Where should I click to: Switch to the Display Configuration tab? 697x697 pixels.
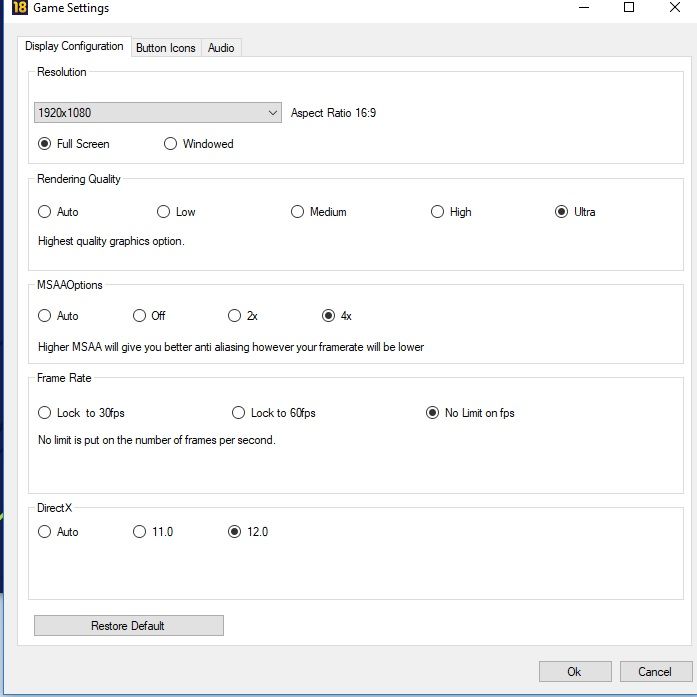coord(74,46)
